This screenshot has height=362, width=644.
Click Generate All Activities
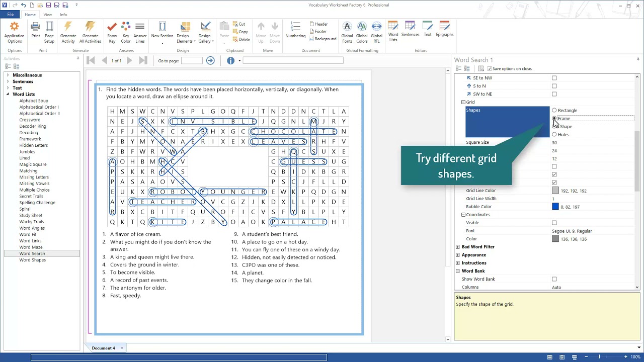click(x=90, y=32)
